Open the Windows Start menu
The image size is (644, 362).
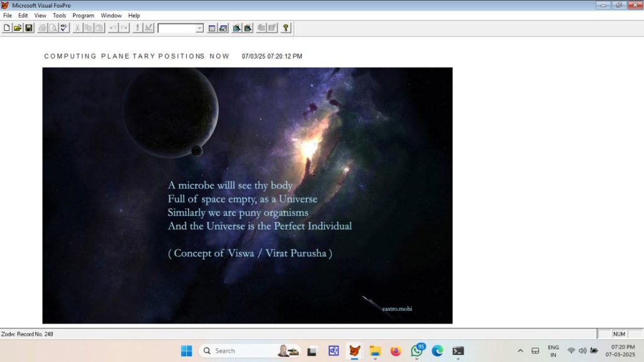tap(186, 351)
